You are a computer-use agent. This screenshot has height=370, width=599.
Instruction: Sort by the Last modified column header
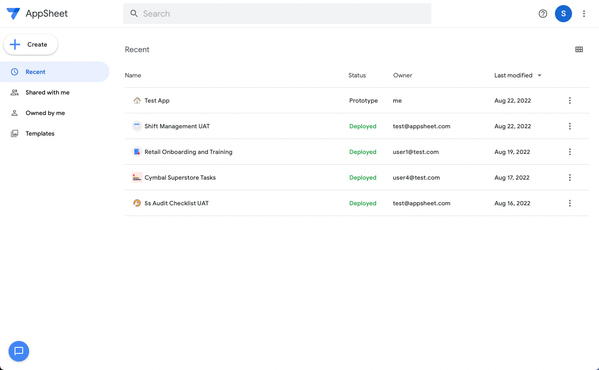click(513, 75)
